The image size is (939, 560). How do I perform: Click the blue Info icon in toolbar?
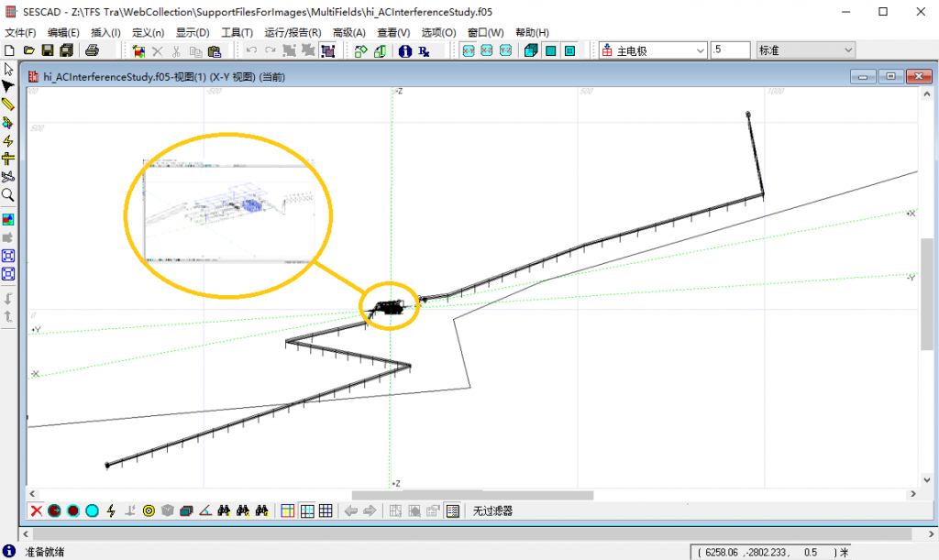pos(404,51)
